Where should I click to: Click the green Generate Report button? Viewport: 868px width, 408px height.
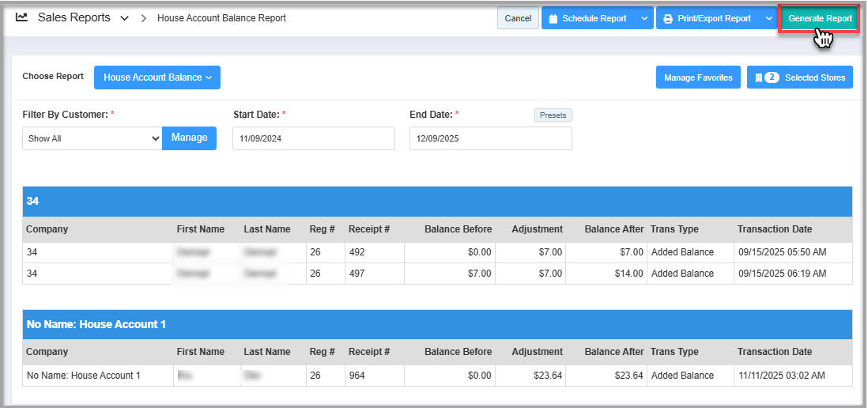tap(819, 18)
